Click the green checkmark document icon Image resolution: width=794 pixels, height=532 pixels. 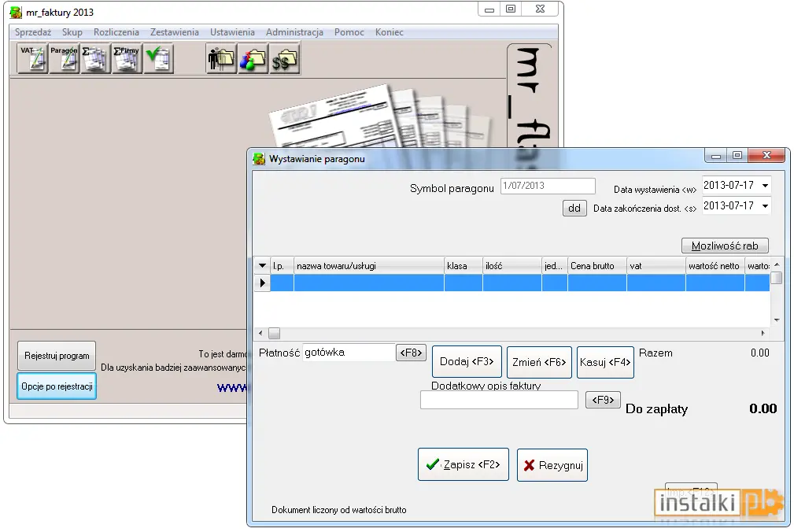[158, 59]
